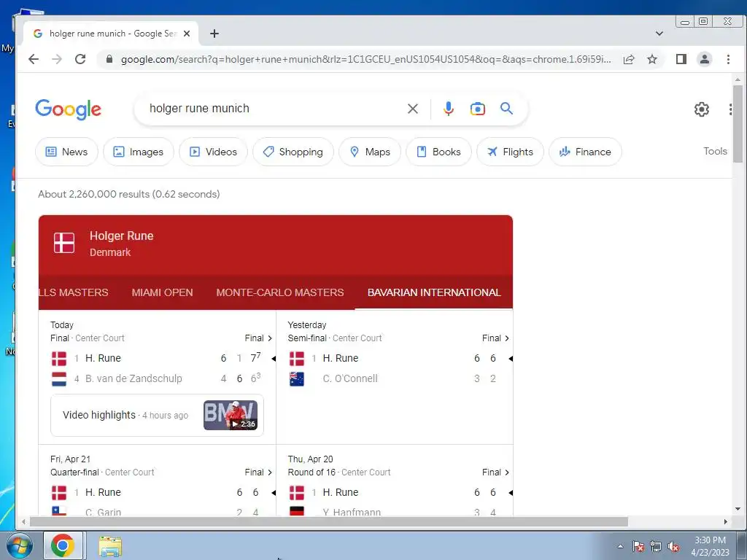The width and height of the screenshot is (747, 560).
Task: Switch to the Monte-Carlo Masters tab
Action: (x=280, y=292)
